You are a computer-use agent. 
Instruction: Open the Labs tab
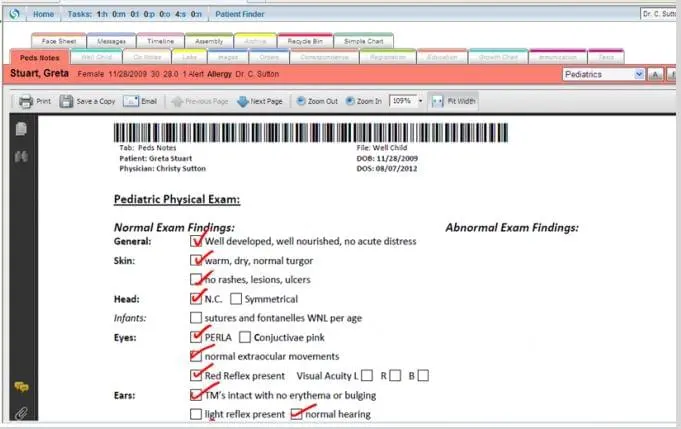pyautogui.click(x=189, y=57)
